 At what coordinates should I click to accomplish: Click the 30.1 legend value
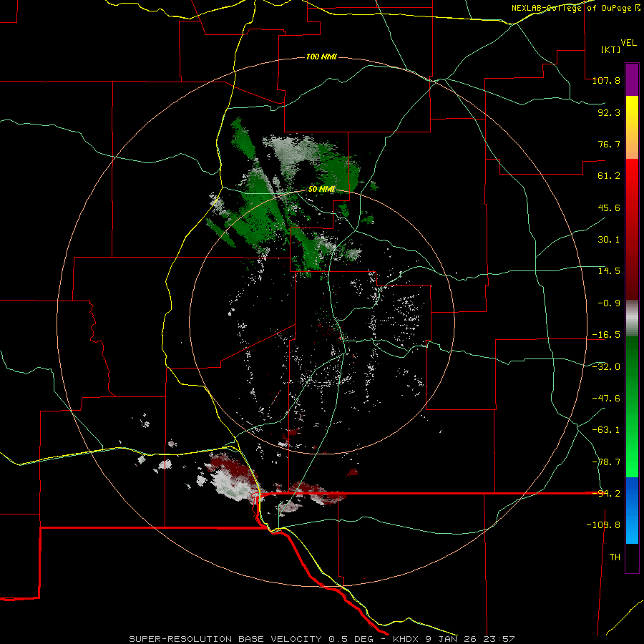[609, 240]
